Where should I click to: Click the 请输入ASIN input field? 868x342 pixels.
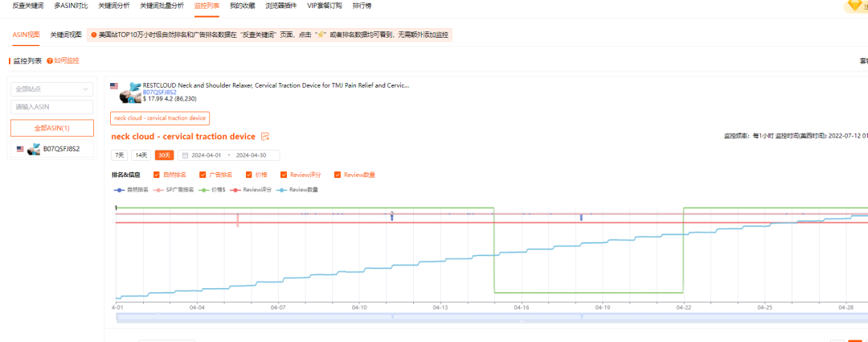point(51,107)
